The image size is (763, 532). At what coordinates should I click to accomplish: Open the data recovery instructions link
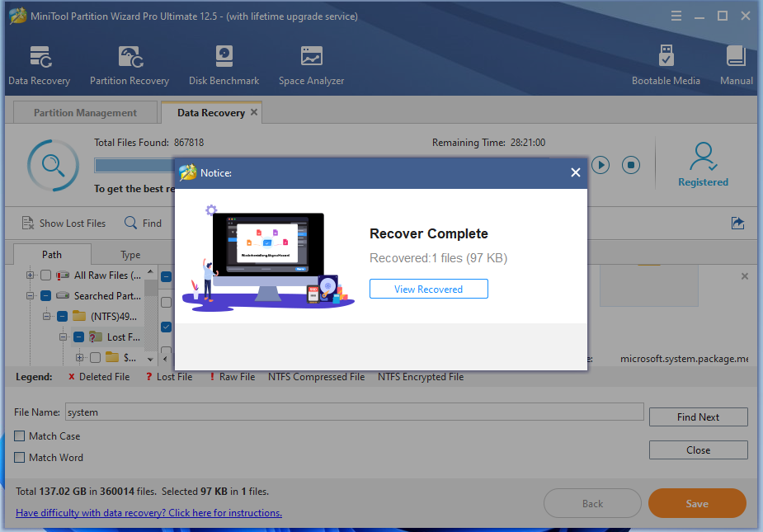coord(149,512)
